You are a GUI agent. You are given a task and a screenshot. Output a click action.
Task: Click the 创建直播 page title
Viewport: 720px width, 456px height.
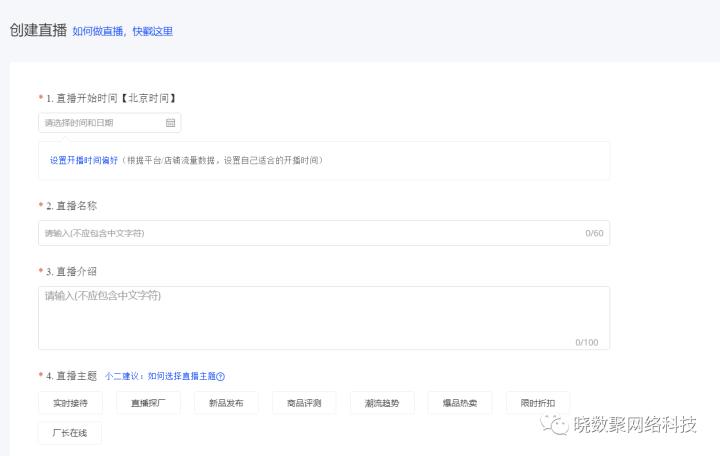39,30
